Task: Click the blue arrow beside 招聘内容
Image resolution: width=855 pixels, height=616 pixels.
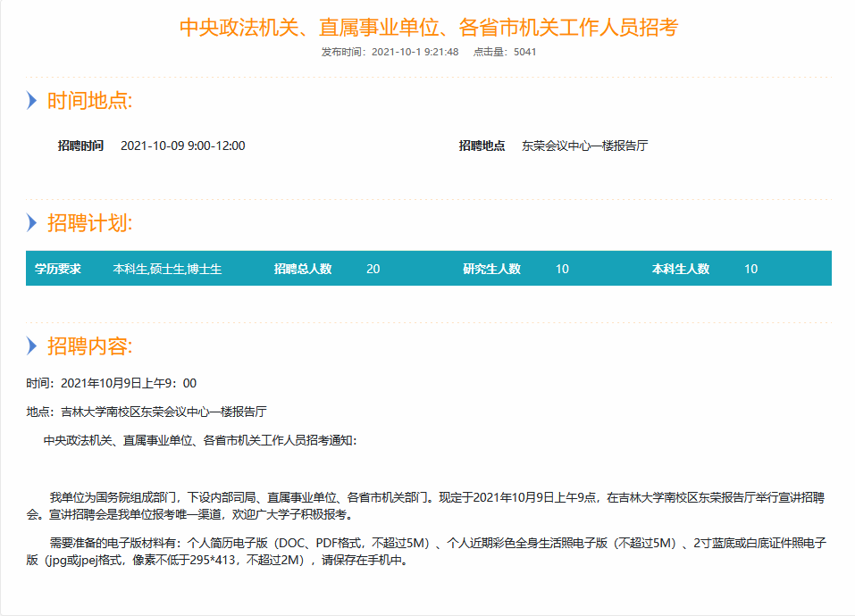Action: 32,346
